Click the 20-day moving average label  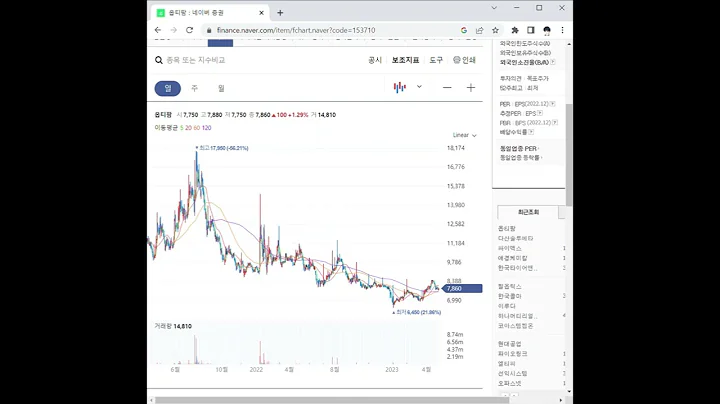tap(188, 128)
